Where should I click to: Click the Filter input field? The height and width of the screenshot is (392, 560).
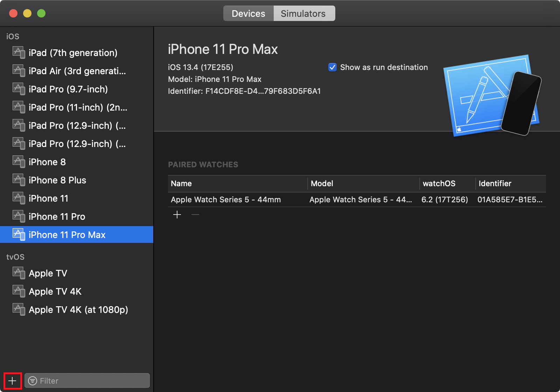tap(87, 381)
